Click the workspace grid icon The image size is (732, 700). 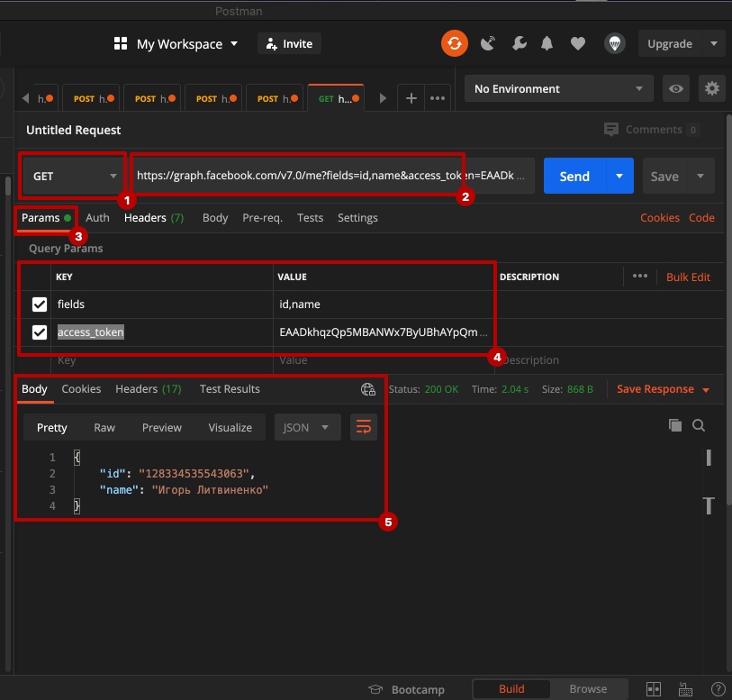(x=121, y=43)
